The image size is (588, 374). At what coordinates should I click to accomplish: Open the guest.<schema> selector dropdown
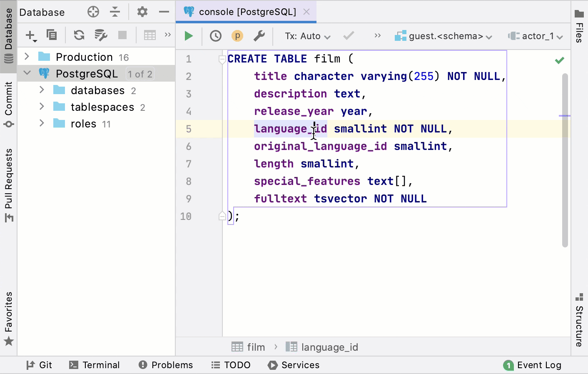click(444, 36)
